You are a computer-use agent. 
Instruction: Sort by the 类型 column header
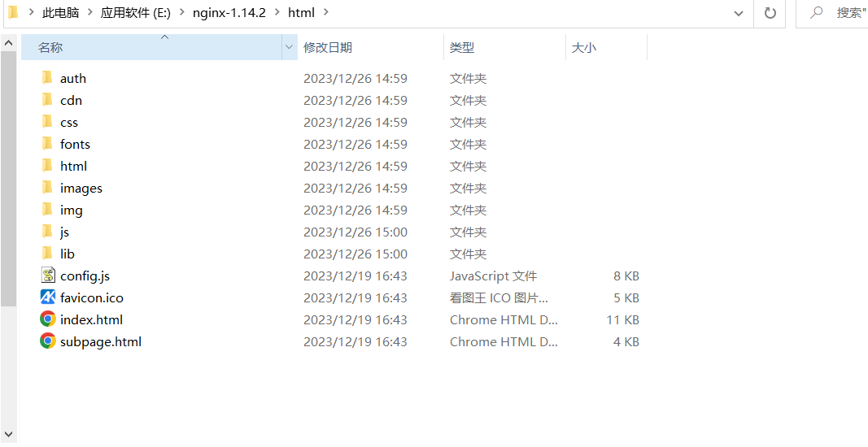coord(462,48)
